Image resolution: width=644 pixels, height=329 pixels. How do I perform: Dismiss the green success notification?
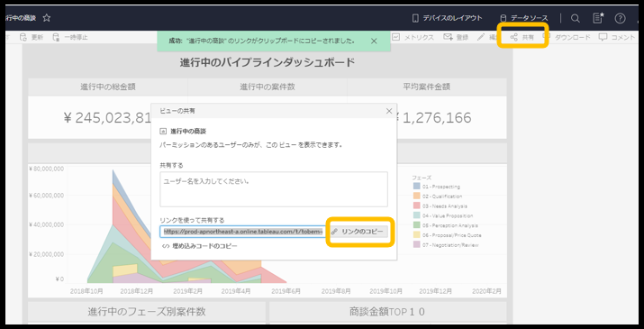point(374,41)
